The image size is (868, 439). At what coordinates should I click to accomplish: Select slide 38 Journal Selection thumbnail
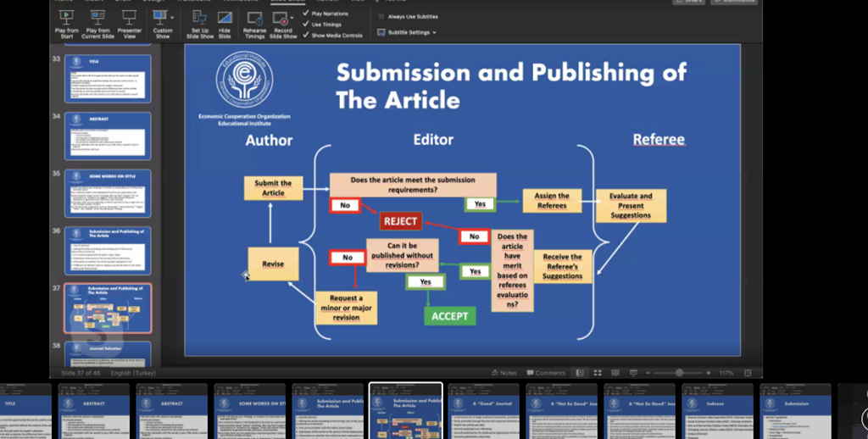(108, 353)
